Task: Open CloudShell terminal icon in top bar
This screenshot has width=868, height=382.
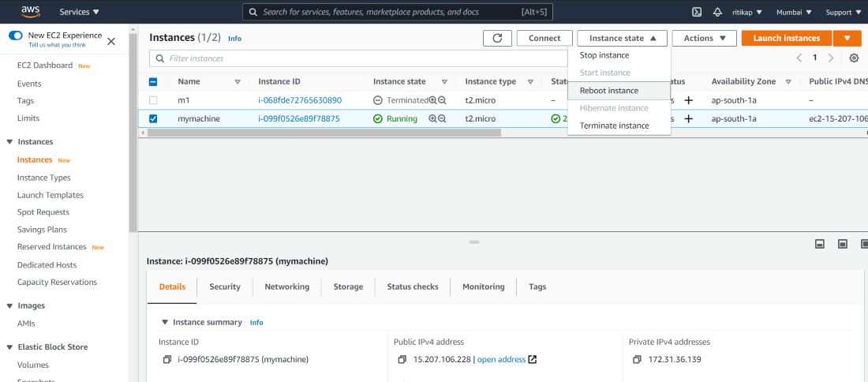Action: tap(698, 12)
